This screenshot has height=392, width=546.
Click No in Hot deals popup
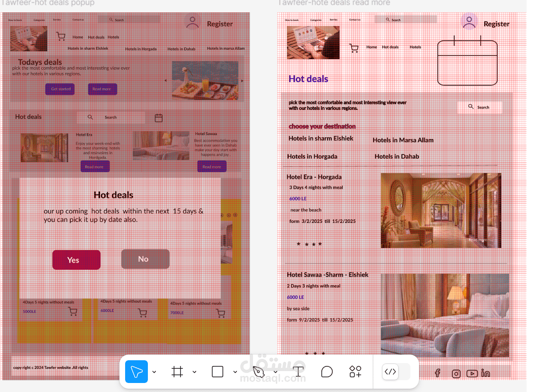[145, 259]
